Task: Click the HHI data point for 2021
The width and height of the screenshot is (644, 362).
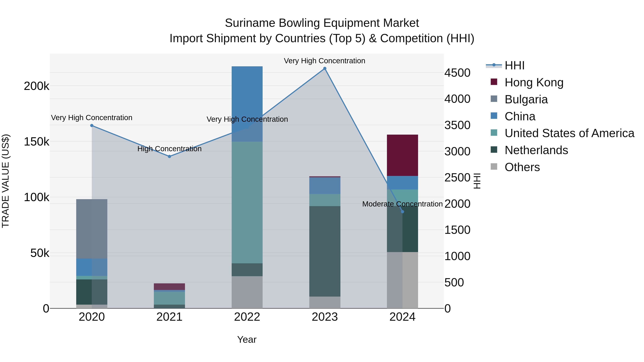Action: pyautogui.click(x=170, y=156)
